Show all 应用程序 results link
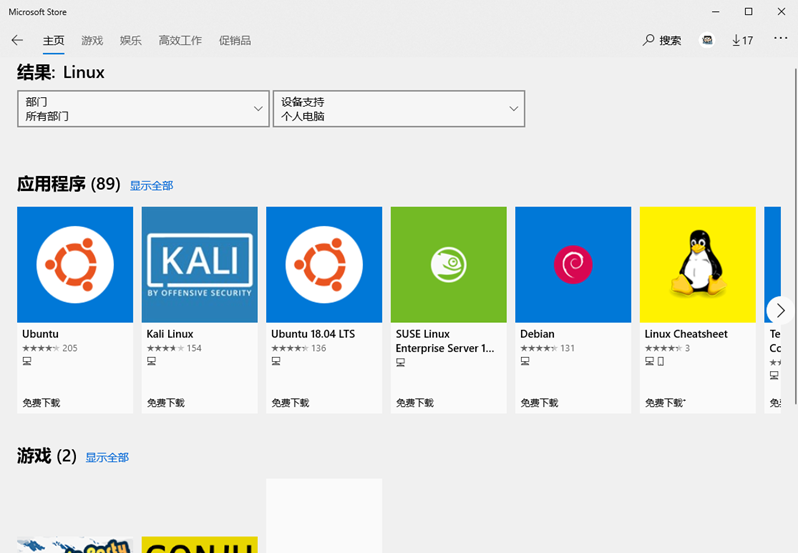This screenshot has height=553, width=798. click(x=152, y=186)
